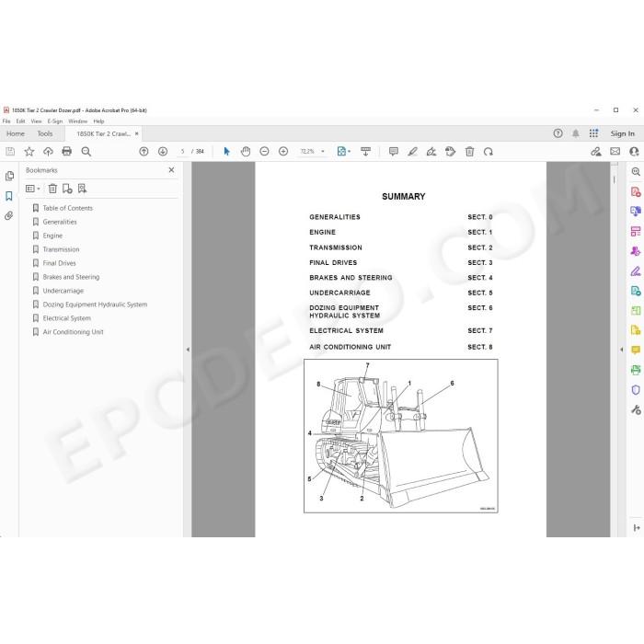Jump to Engine bookmark
Viewport: 644px width, 644px height.
pos(52,236)
